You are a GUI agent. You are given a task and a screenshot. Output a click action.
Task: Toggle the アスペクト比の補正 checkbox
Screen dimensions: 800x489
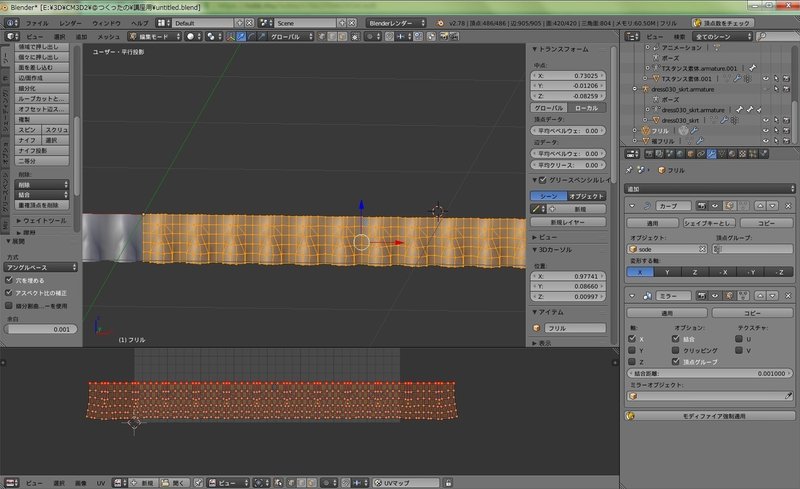pyautogui.click(x=9, y=293)
